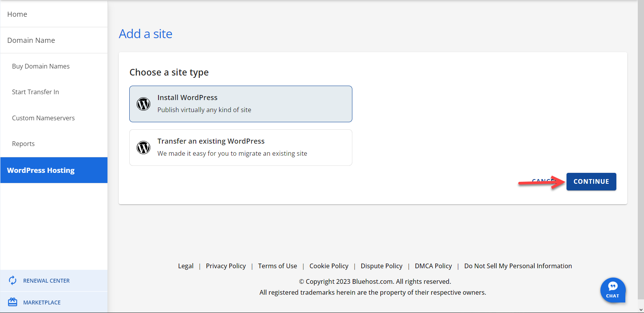This screenshot has height=313, width=644.
Task: Click 'Choose a site type' heading text
Action: (169, 72)
